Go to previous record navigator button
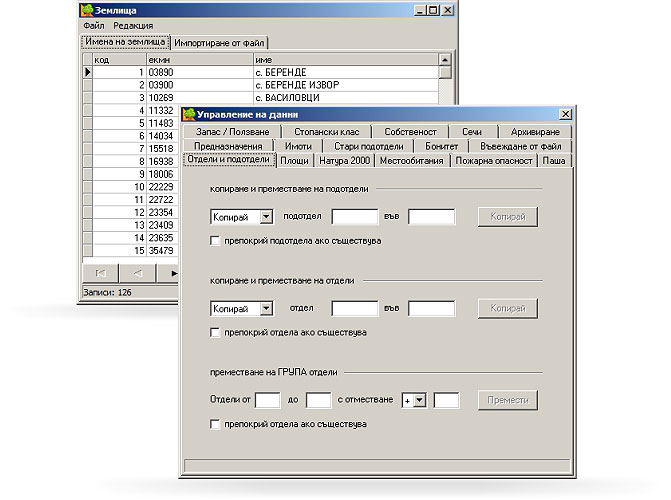 (x=137, y=272)
